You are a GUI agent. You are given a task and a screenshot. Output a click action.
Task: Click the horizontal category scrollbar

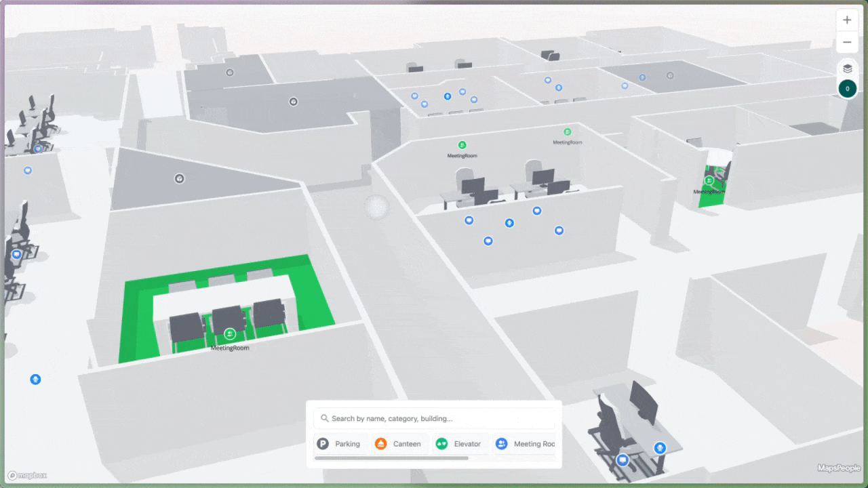click(391, 458)
